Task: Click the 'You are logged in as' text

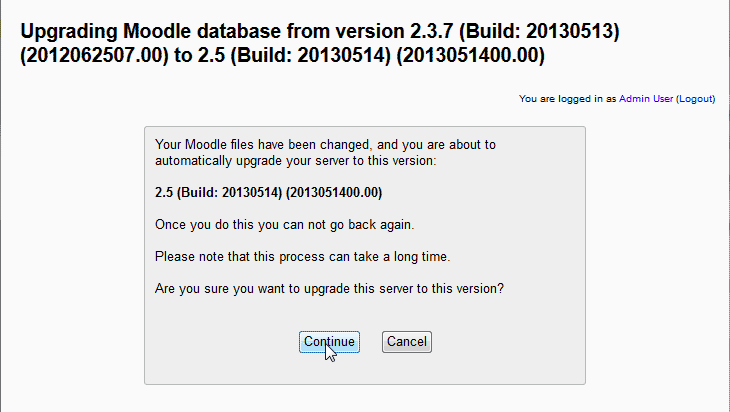Action: point(568,99)
